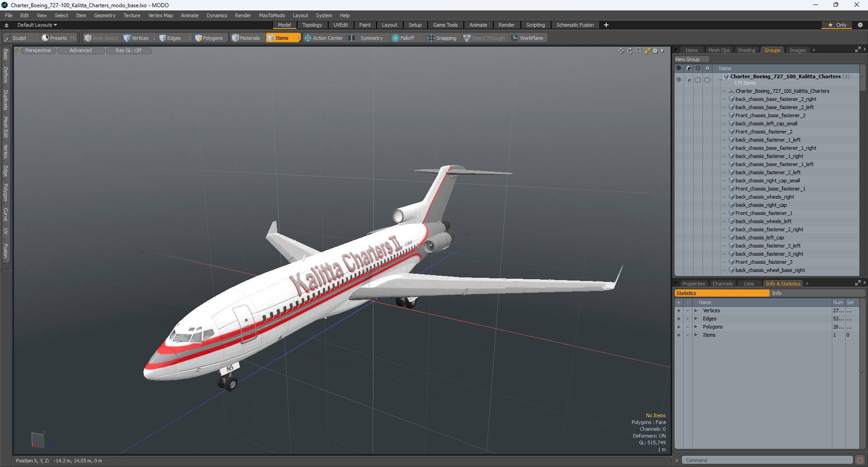Toggle Auto Select mode

[x=101, y=38]
